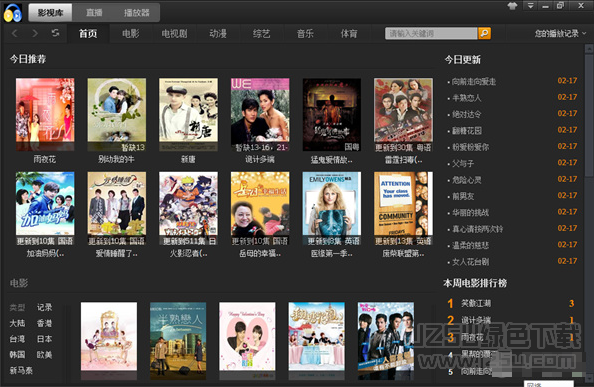Select the 音乐 navigation item
Image resolution: width=594 pixels, height=387 pixels.
pos(305,34)
